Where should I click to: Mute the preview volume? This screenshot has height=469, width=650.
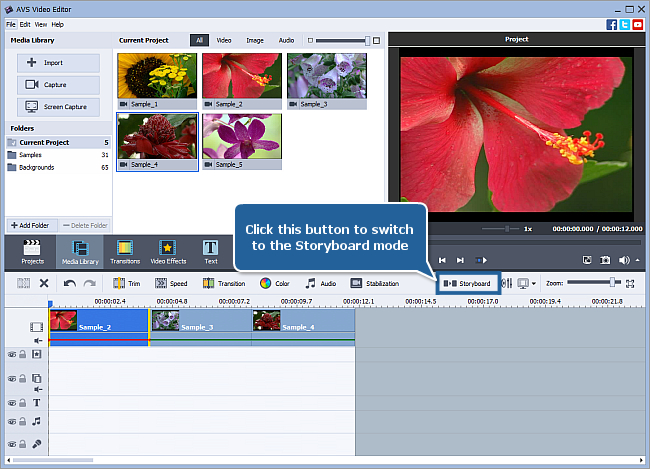pos(623,260)
